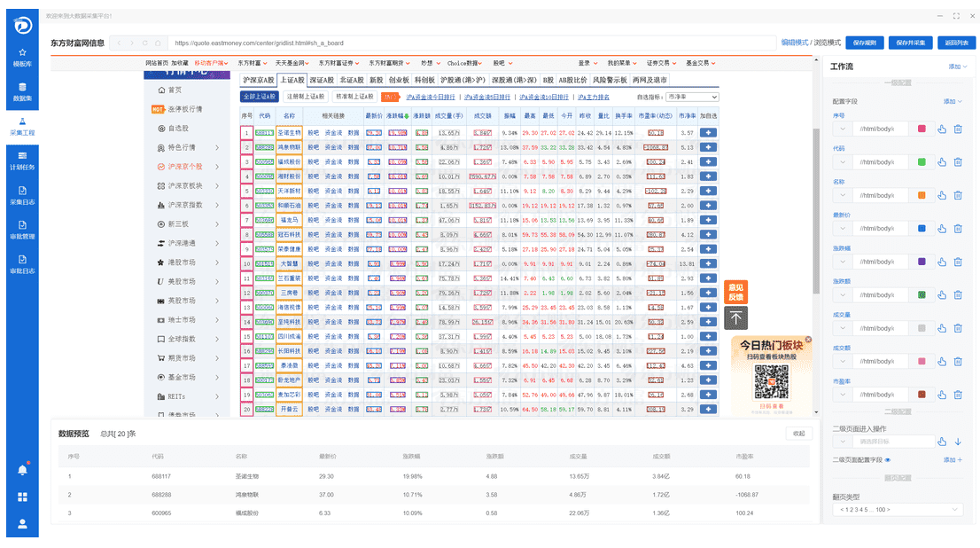
Task: Click the notification bell icon
Action: coord(22,470)
